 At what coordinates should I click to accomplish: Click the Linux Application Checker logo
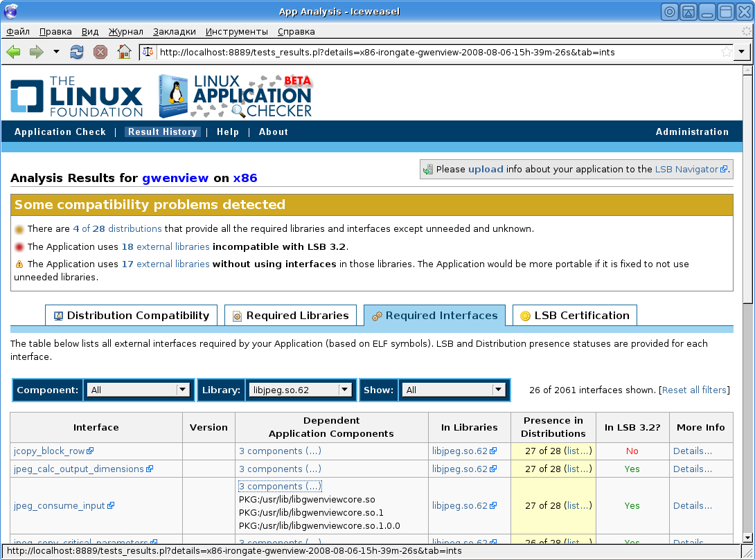coord(236,96)
